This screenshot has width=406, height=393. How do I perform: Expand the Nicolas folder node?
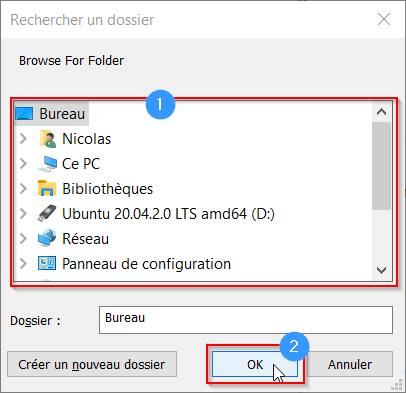23,139
